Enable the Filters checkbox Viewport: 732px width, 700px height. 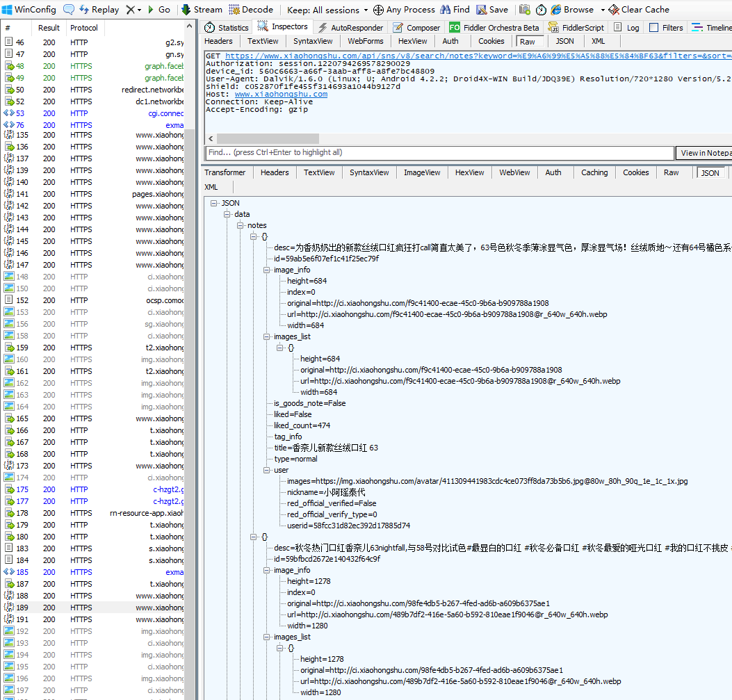pos(654,28)
